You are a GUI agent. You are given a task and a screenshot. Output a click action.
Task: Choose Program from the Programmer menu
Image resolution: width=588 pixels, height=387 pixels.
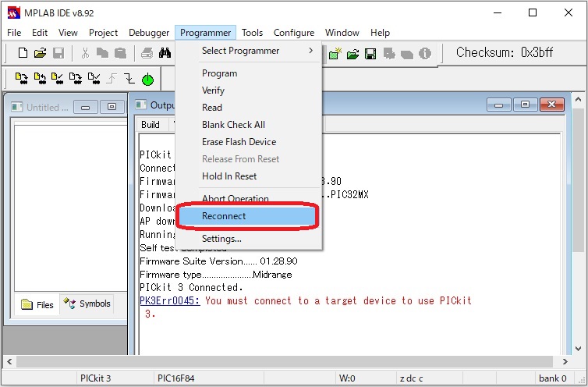click(x=249, y=73)
